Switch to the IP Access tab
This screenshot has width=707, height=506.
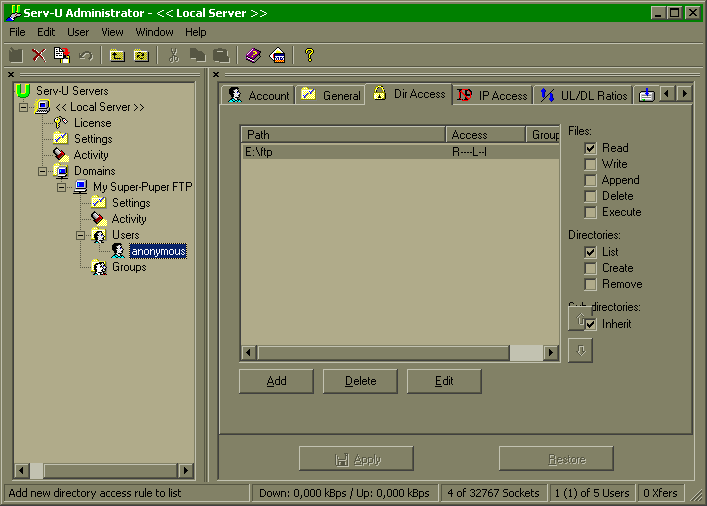[x=492, y=95]
